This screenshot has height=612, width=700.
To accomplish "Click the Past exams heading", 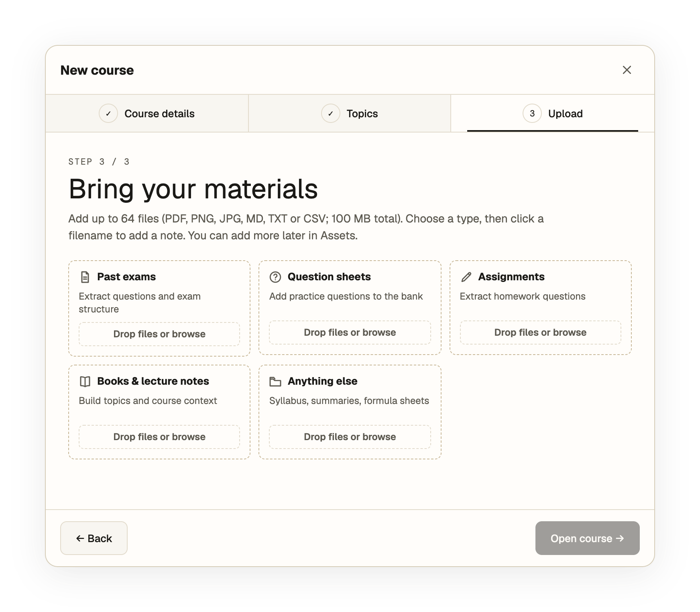I will tap(126, 277).
